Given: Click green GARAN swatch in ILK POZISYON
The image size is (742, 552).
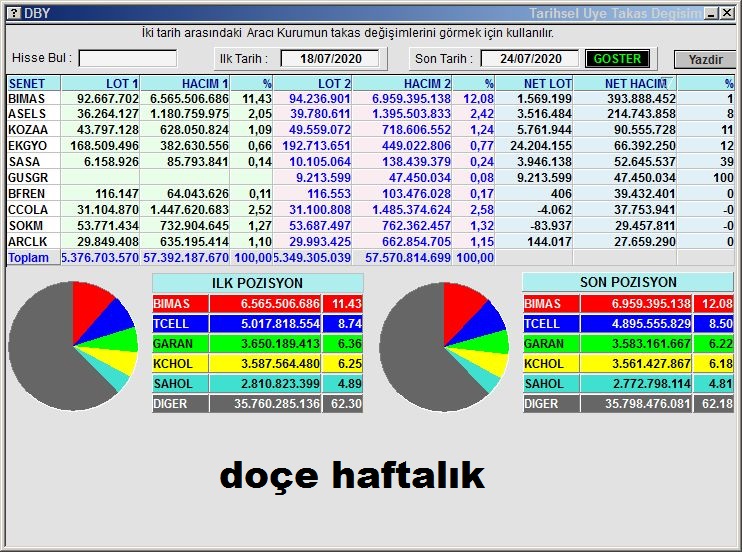Looking at the screenshot, I should point(180,344).
